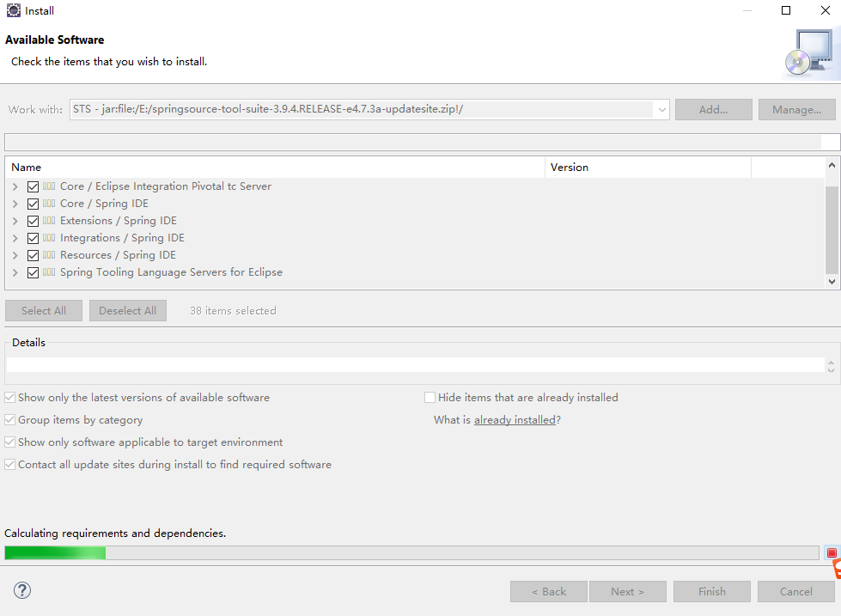
Task: Maximize the Install window
Action: 786,10
